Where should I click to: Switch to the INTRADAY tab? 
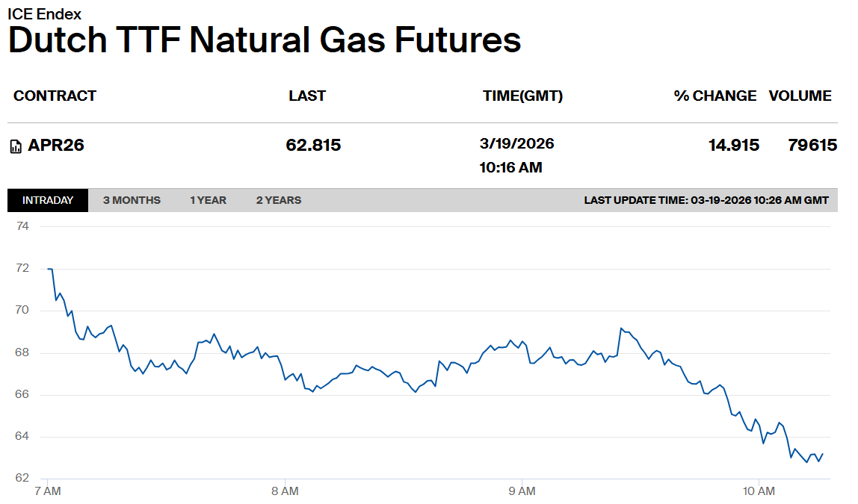tap(48, 200)
